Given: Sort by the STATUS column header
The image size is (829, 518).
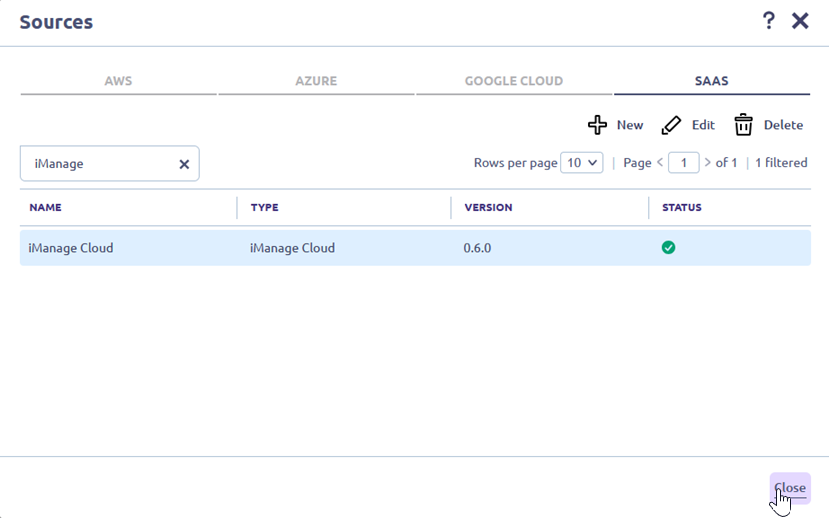Looking at the screenshot, I should coord(681,207).
